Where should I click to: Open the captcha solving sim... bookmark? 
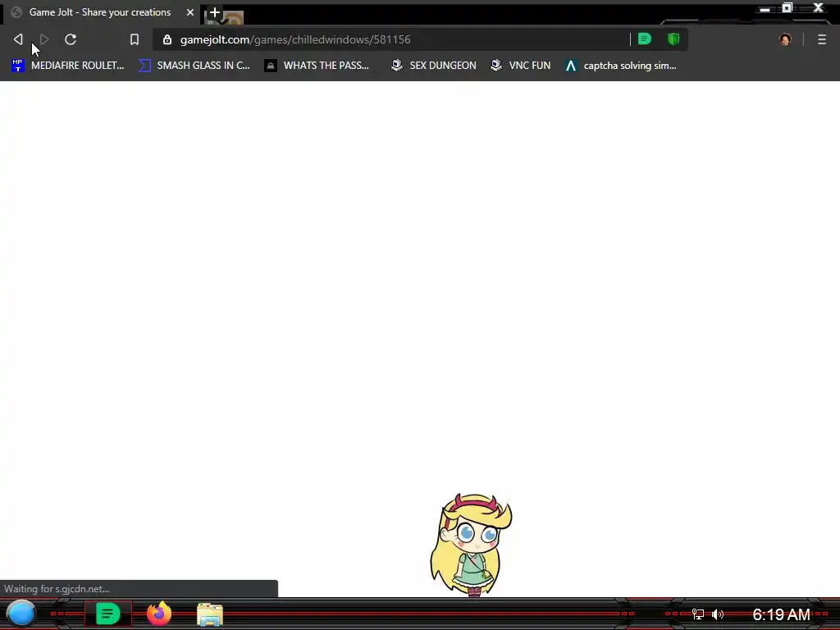pos(621,66)
